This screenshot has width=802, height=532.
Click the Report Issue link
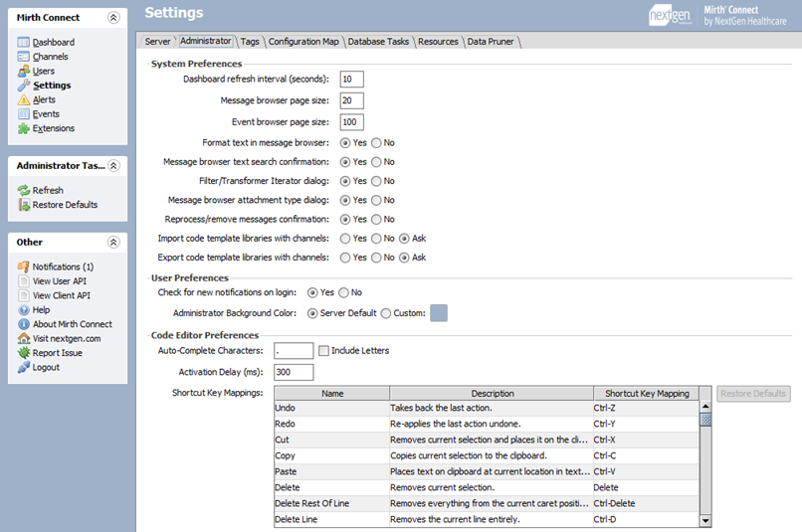[58, 353]
